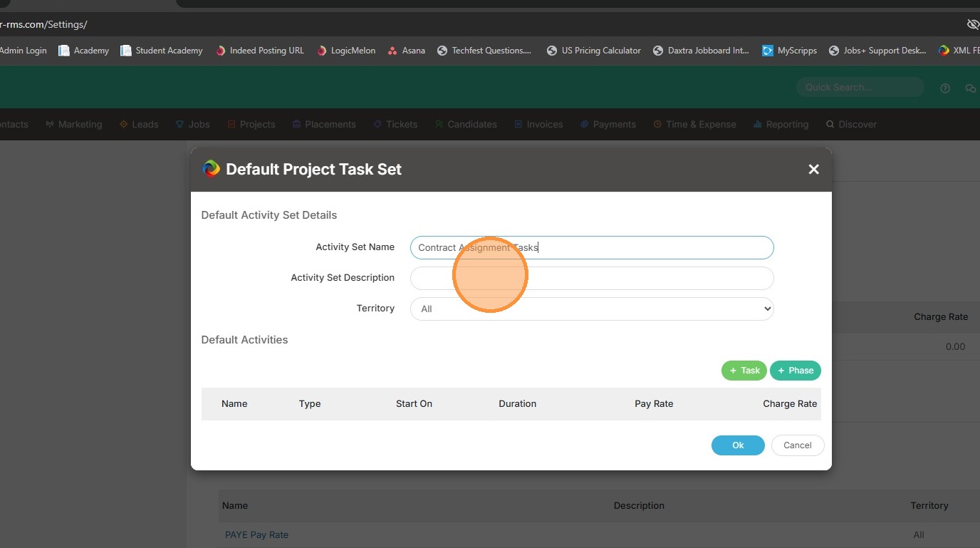Open the MyScripps bookmark

(x=790, y=51)
